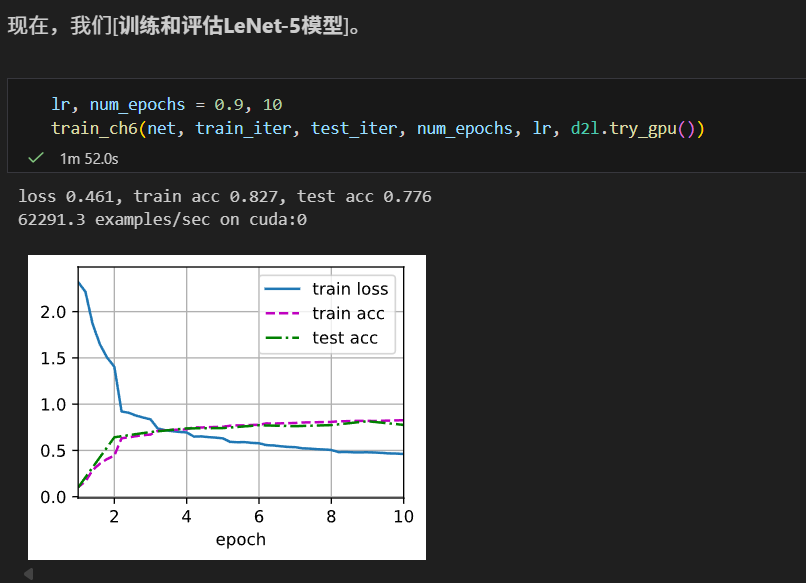Click the green test acc legend line

point(281,338)
